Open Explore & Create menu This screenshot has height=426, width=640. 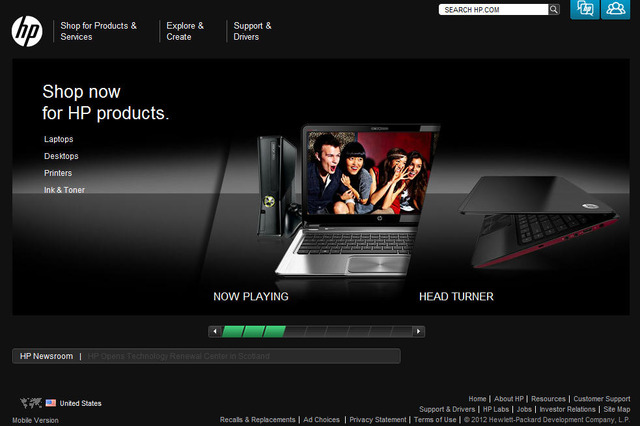185,31
